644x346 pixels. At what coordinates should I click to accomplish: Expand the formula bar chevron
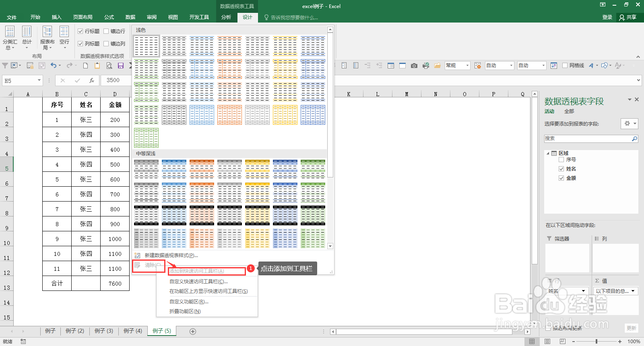[x=638, y=80]
